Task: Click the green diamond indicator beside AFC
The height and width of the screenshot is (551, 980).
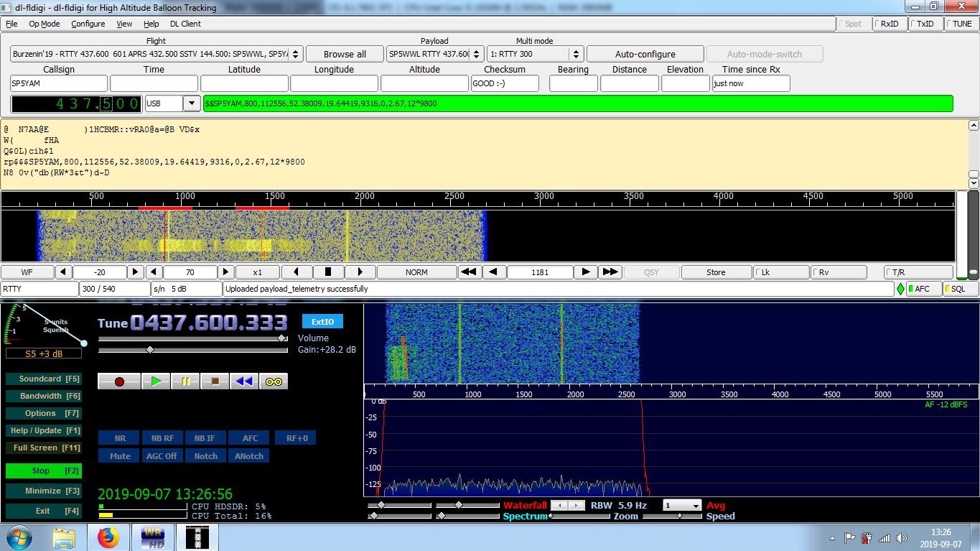Action: point(900,289)
